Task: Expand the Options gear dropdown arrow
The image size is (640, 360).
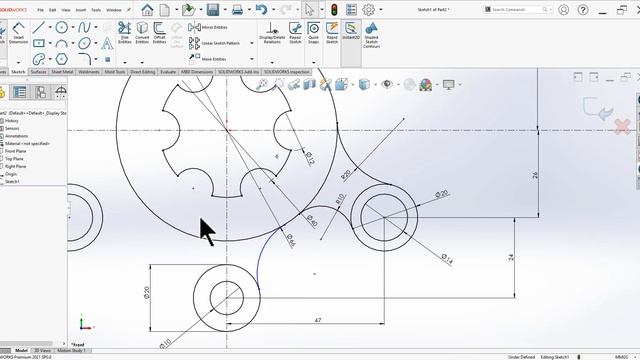Action: click(x=381, y=9)
